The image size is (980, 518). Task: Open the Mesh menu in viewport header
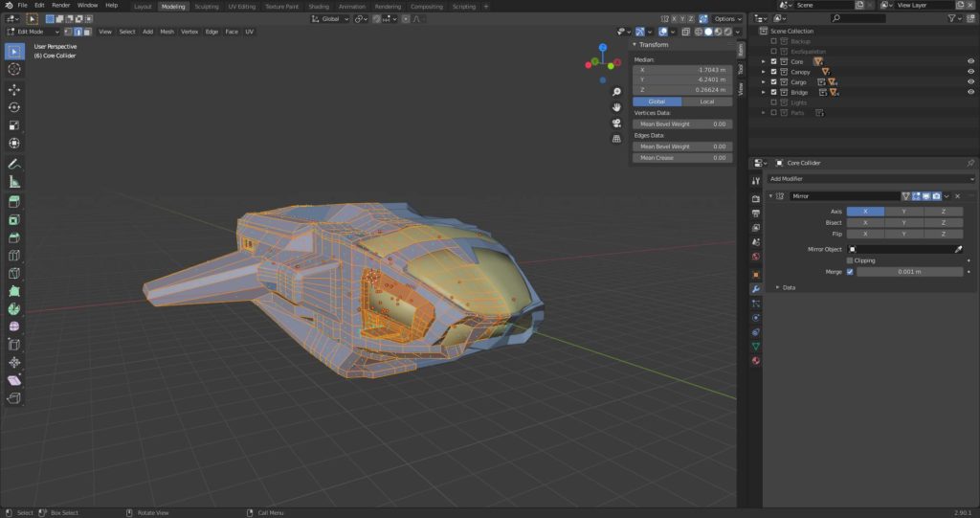[x=167, y=32]
